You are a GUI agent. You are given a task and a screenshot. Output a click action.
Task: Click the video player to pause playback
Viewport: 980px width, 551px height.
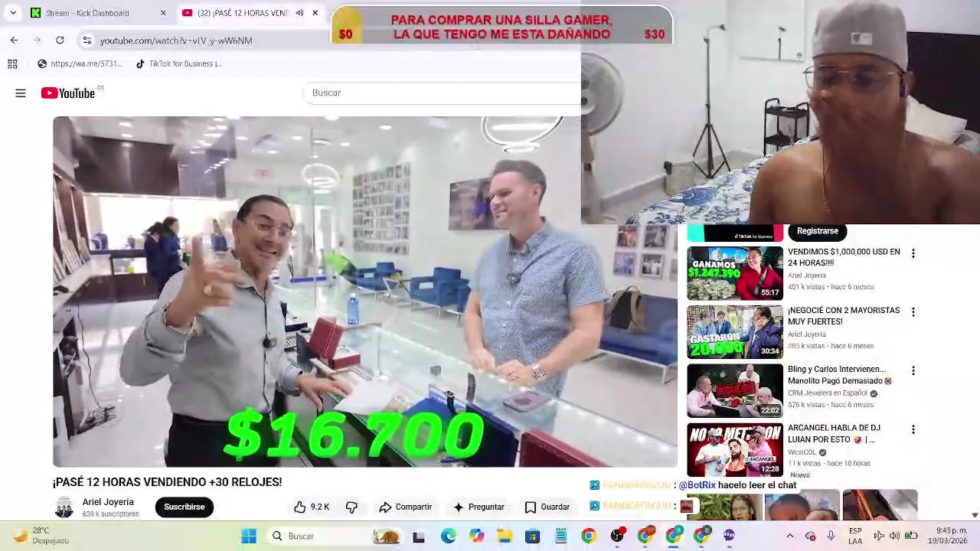[x=364, y=292]
